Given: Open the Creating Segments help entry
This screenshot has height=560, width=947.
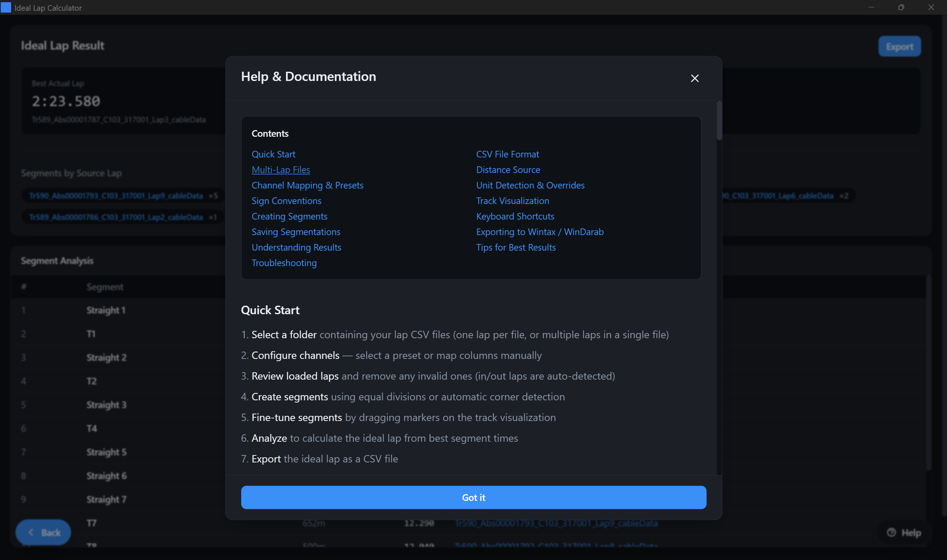Looking at the screenshot, I should coord(289,216).
